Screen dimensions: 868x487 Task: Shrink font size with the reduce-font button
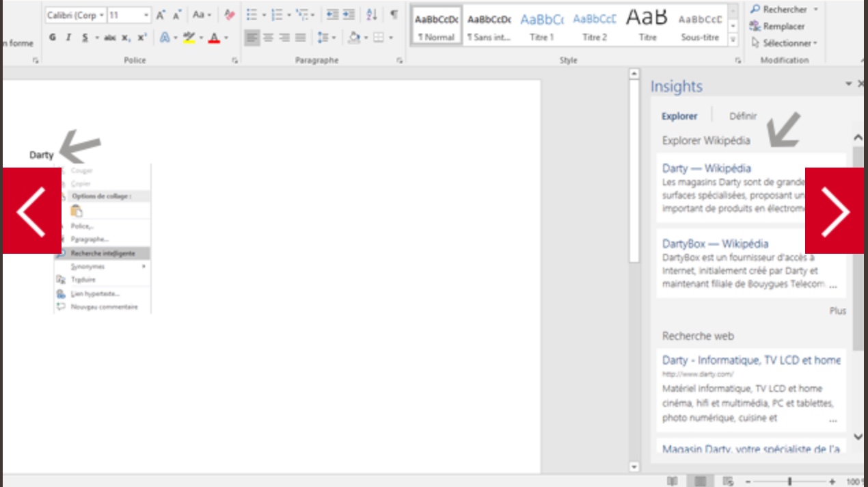click(176, 15)
